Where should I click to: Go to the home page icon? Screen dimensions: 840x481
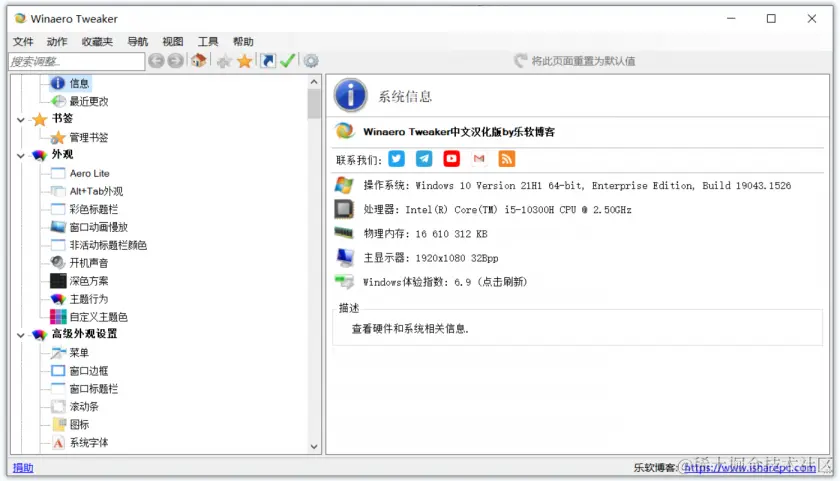point(199,61)
